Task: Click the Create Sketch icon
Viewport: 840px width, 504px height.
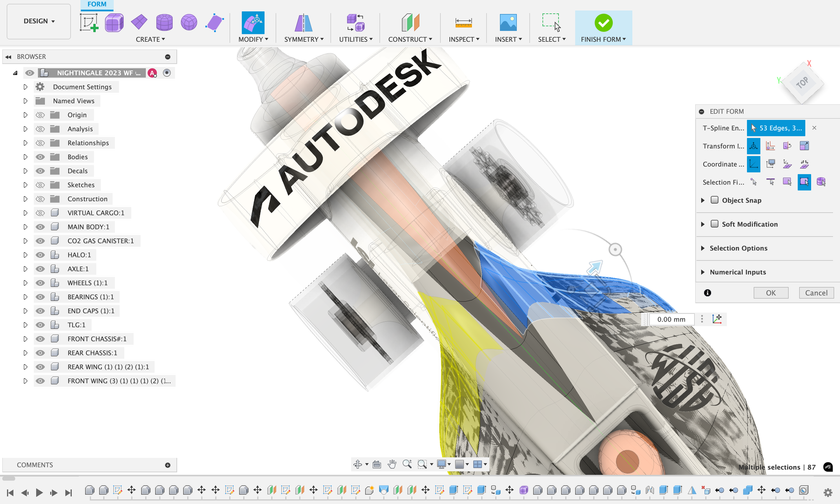Action: (x=89, y=23)
